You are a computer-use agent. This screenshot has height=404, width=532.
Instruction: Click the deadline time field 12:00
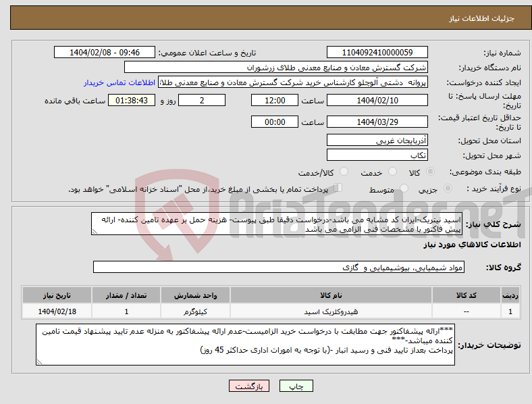pos(275,100)
